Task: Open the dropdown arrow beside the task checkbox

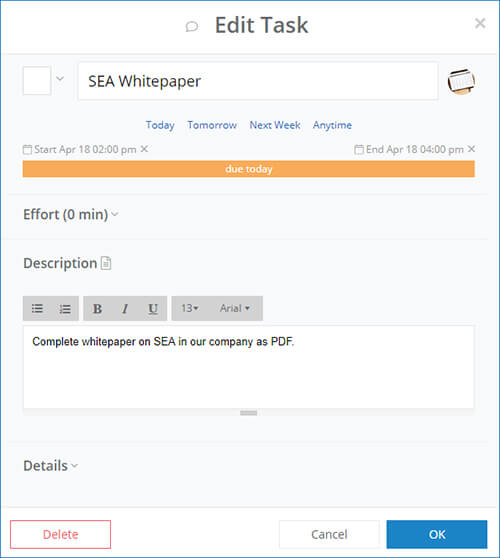Action: click(x=60, y=78)
